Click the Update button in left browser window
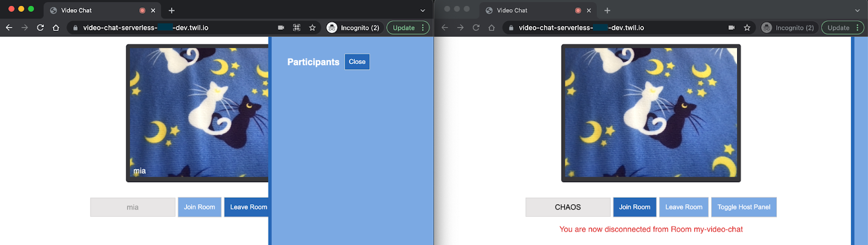The height and width of the screenshot is (245, 868). click(404, 28)
